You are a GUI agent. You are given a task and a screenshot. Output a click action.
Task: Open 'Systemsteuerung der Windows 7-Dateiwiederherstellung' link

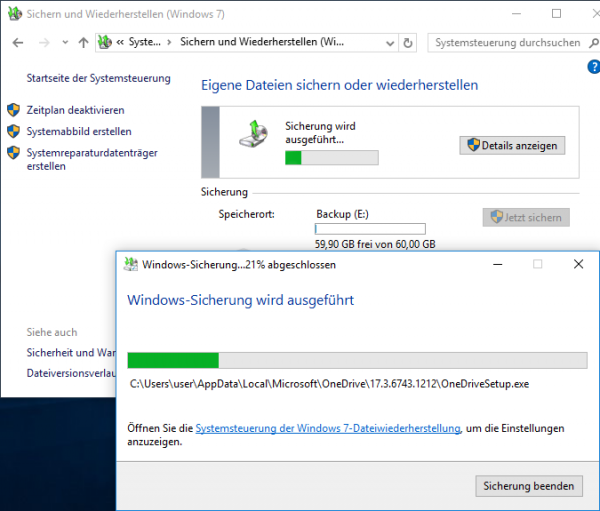point(327,428)
